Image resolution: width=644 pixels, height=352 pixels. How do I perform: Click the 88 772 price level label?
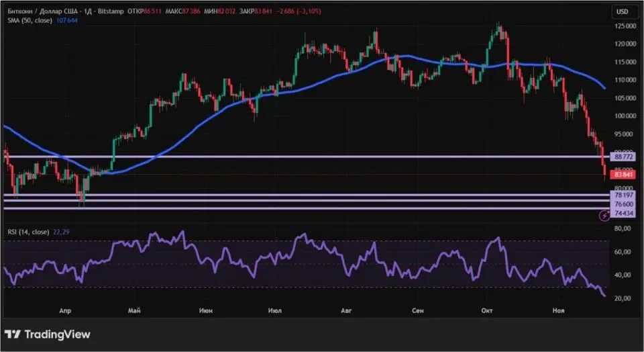tap(624, 156)
